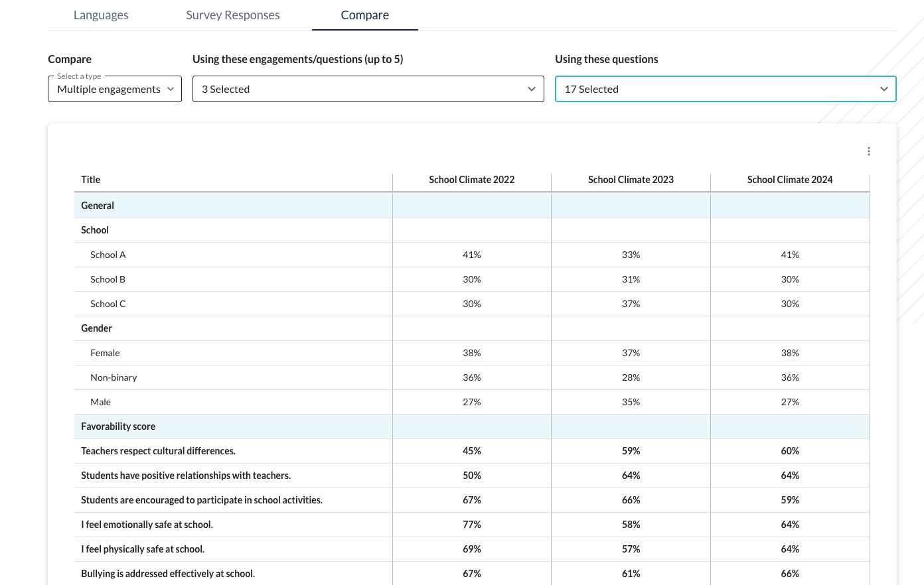Open the Multiple engagements type dropdown
This screenshot has width=924, height=585.
[115, 89]
